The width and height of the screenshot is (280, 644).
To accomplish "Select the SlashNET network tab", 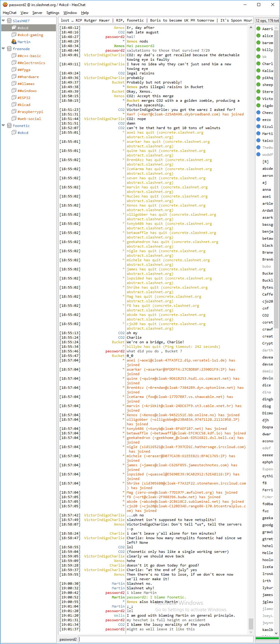I will point(21,21).
